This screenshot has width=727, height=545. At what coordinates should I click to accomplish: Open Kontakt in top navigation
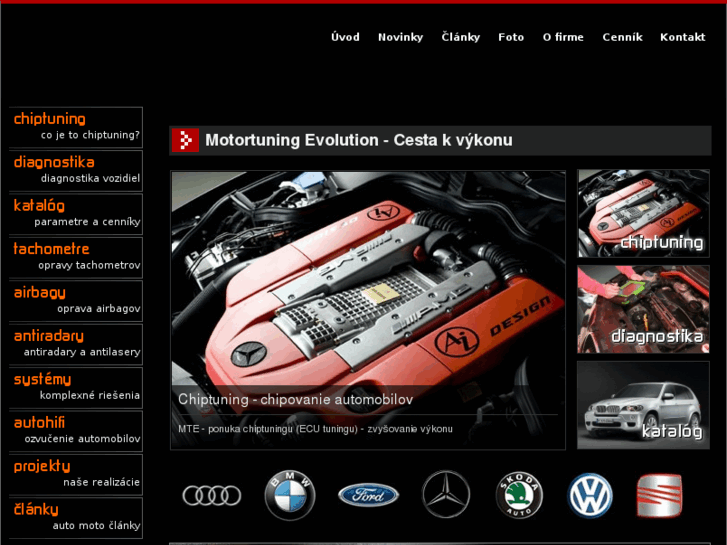682,37
